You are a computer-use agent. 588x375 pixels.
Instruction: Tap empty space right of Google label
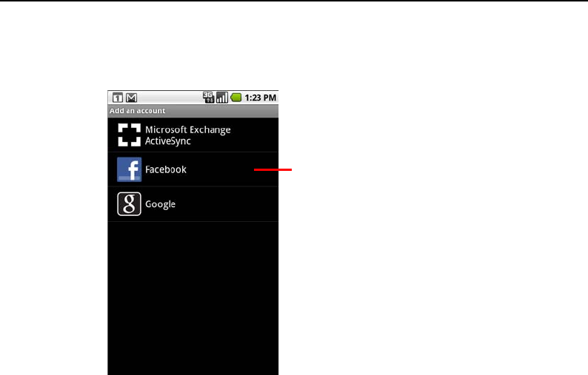point(227,204)
